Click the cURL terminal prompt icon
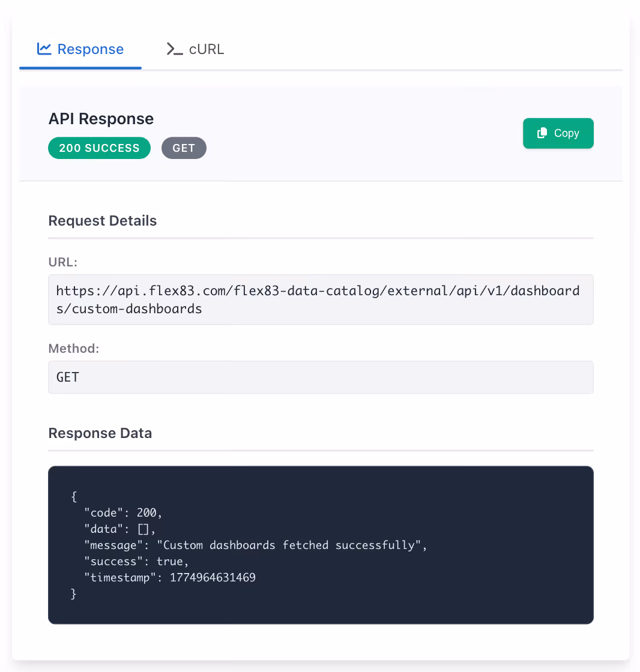This screenshot has height=672, width=640. coord(175,49)
